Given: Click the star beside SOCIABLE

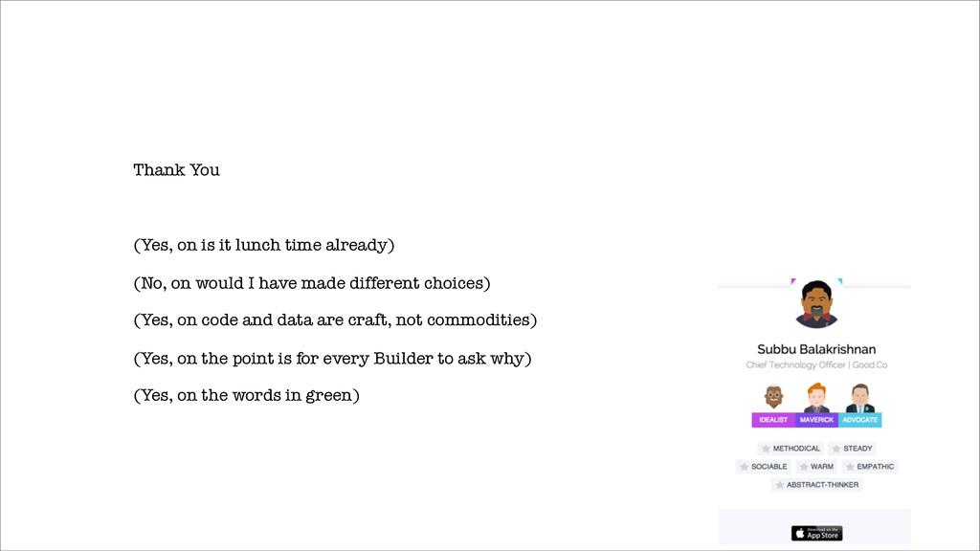Looking at the screenshot, I should point(744,467).
